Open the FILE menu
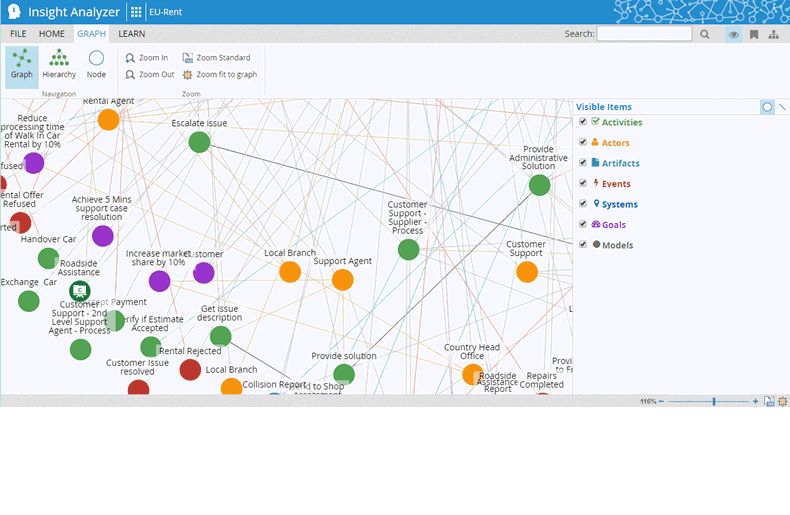 pyautogui.click(x=18, y=34)
